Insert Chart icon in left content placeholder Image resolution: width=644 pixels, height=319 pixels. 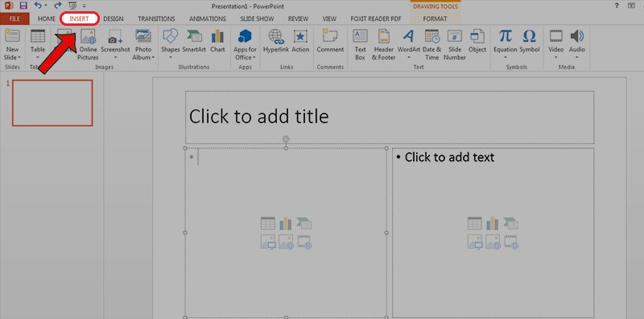pyautogui.click(x=286, y=223)
